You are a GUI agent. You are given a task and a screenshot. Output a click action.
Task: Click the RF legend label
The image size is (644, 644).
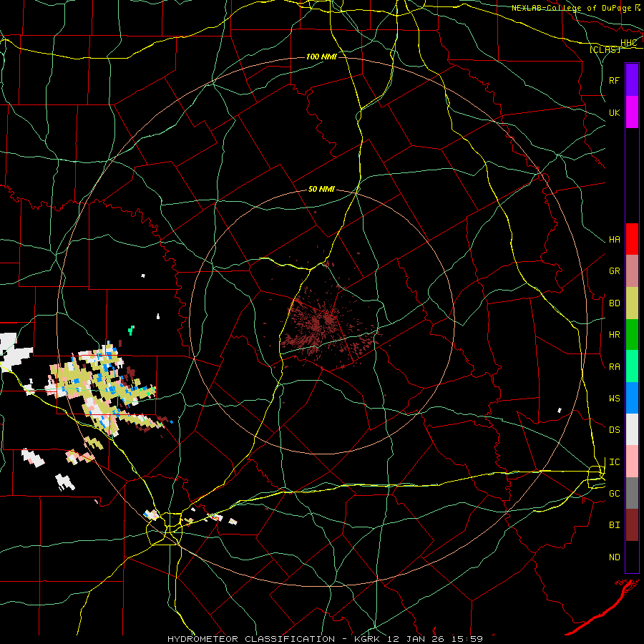614,80
